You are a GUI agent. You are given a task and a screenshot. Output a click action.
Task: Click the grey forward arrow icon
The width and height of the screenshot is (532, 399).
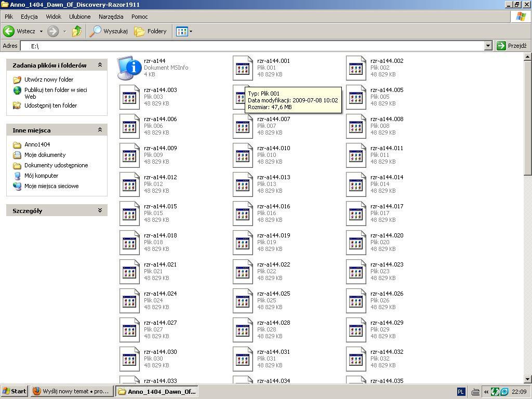[53, 31]
